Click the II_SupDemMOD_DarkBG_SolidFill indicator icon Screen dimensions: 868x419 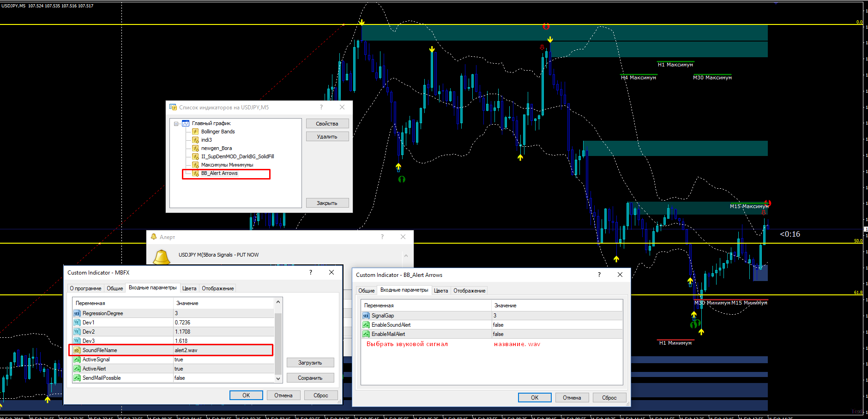[195, 156]
